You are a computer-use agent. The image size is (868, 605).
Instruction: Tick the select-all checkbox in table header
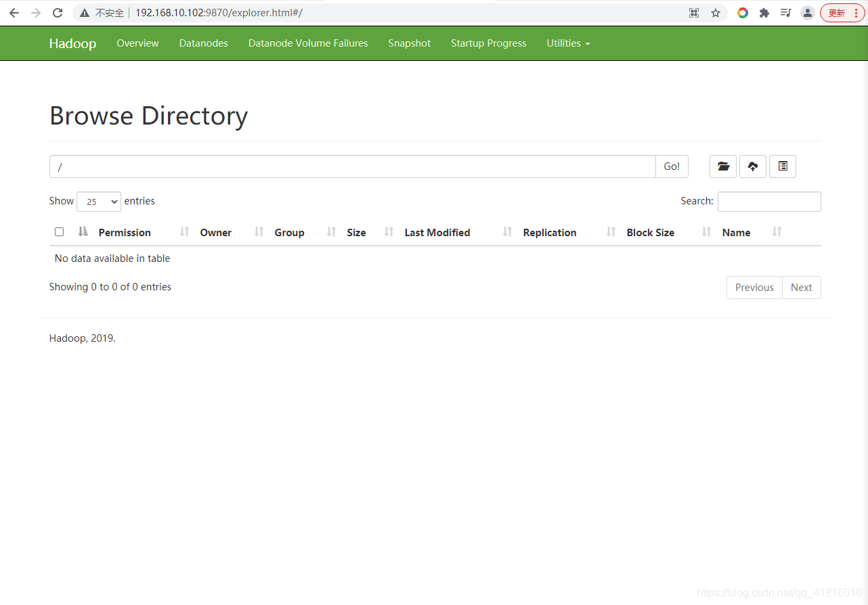tap(59, 231)
